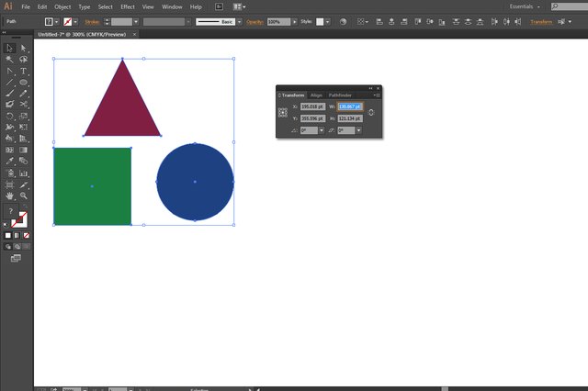The image size is (588, 391).
Task: Open Essentials workspace switcher
Action: pos(525,6)
